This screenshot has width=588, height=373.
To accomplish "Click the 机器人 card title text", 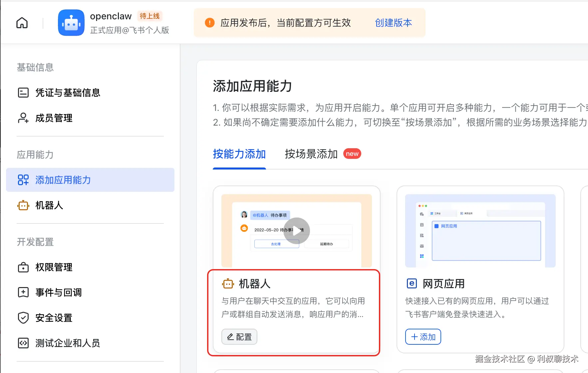I will click(255, 284).
